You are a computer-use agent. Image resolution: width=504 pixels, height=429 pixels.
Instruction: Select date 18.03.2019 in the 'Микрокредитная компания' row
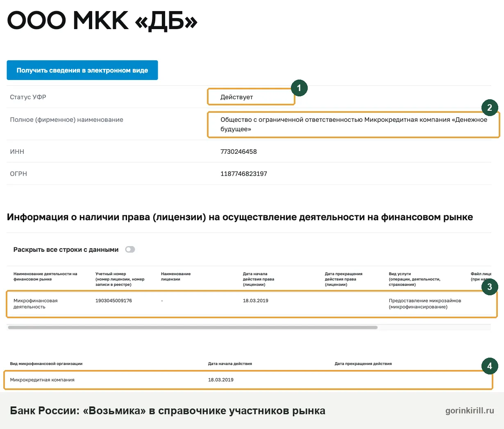(221, 380)
